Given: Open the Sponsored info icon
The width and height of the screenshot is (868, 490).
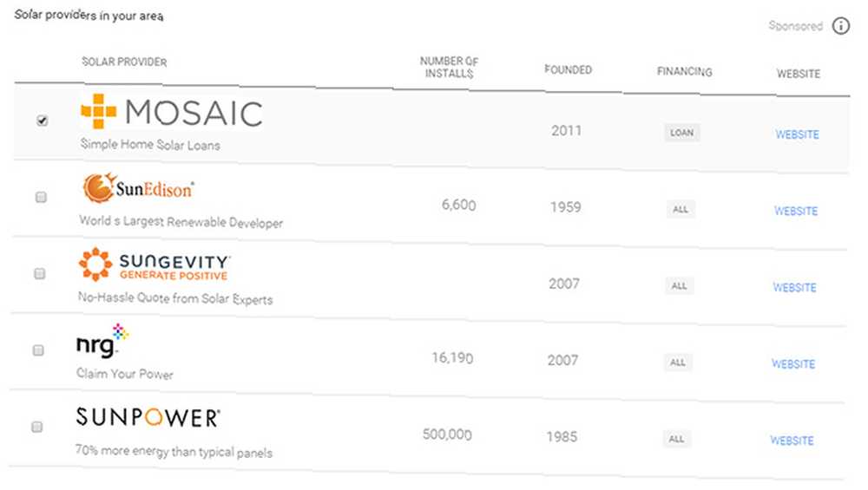Looking at the screenshot, I should (840, 26).
